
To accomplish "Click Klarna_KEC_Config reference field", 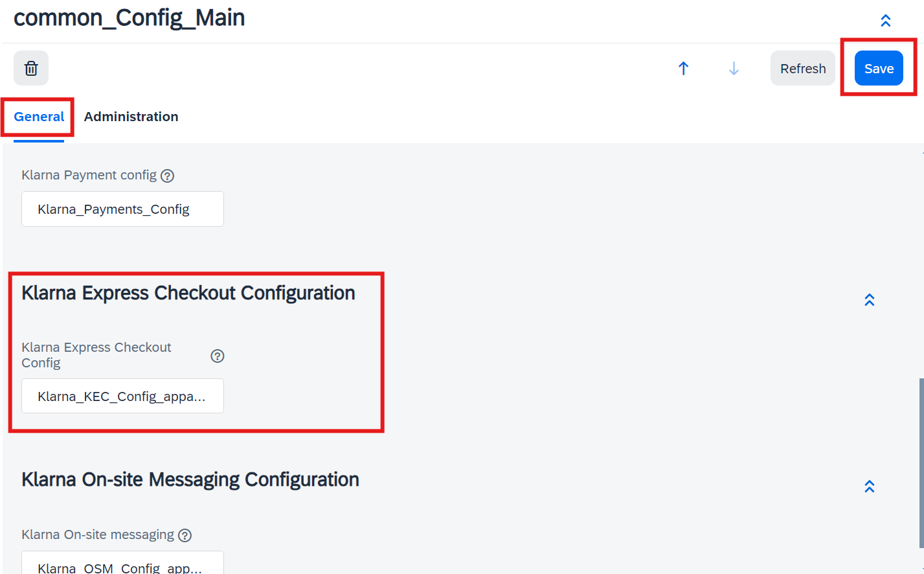I will click(x=122, y=396).
